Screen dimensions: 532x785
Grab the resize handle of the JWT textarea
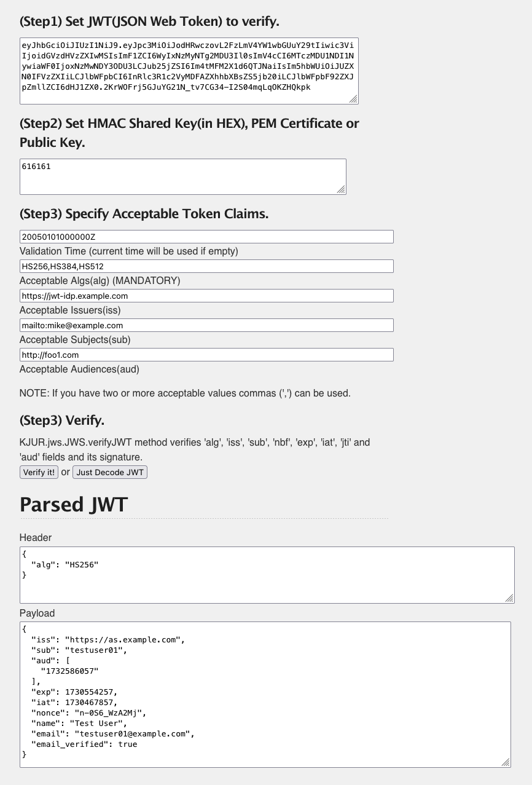click(x=354, y=100)
